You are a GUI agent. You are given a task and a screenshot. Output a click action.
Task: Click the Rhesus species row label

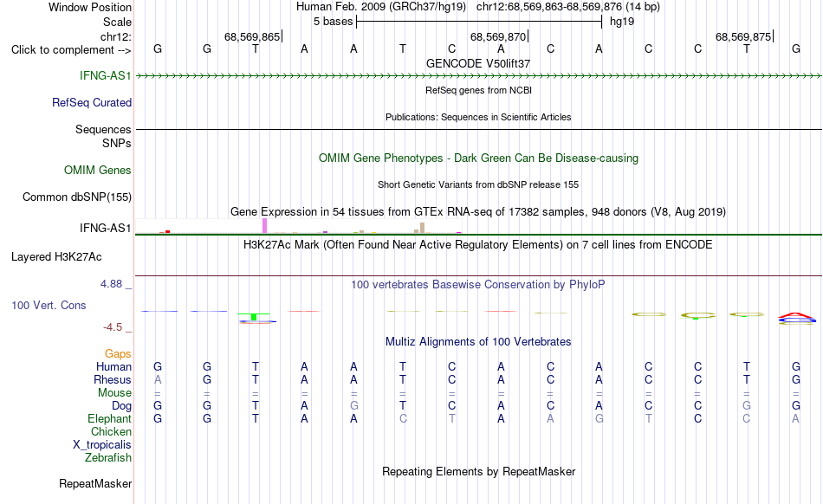pos(113,379)
